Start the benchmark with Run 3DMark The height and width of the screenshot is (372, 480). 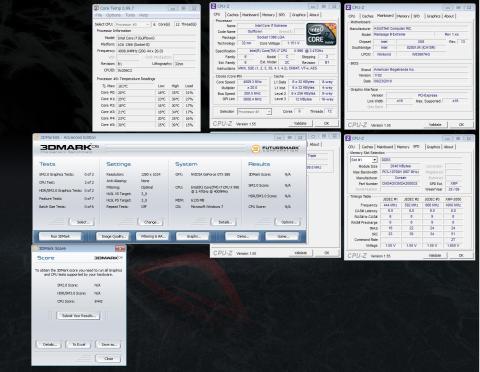(x=60, y=236)
